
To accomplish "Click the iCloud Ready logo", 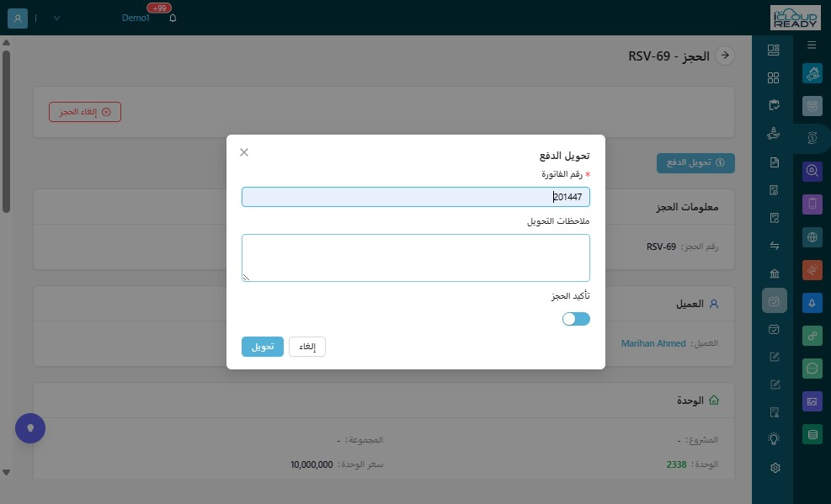I will pyautogui.click(x=796, y=18).
